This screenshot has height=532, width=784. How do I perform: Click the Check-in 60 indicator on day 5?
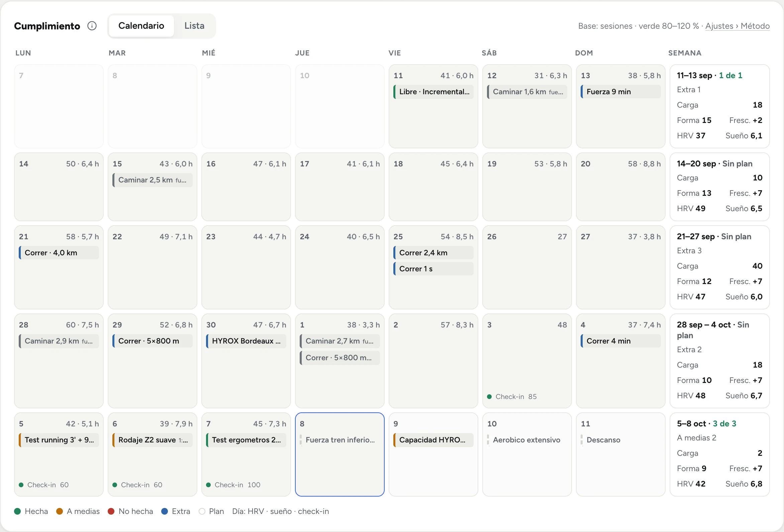click(44, 485)
